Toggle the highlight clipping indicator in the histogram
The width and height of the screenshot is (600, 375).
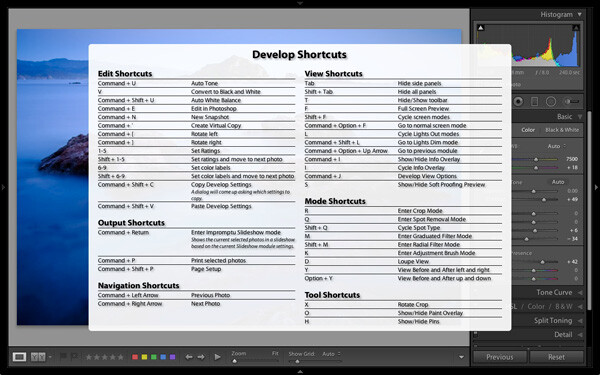coord(576,28)
